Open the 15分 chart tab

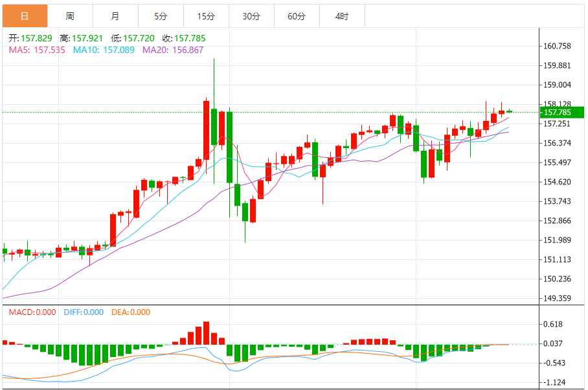[x=206, y=16]
